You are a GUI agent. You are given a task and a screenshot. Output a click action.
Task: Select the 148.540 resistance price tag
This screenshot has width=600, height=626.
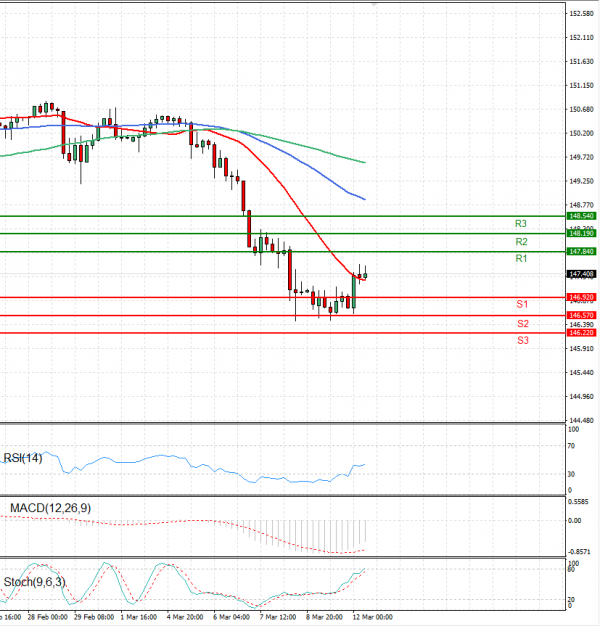(581, 216)
